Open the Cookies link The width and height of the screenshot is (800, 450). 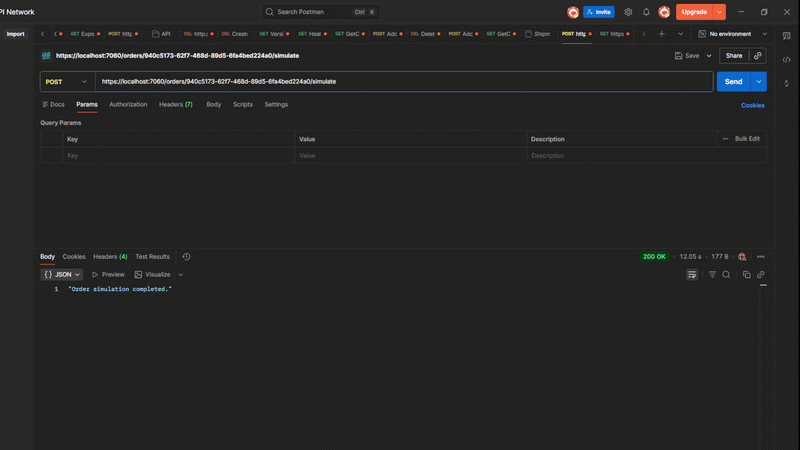[x=752, y=105]
